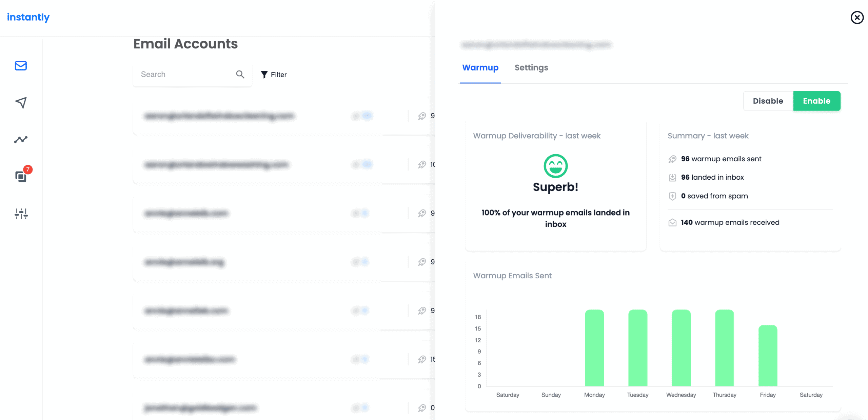Click the last visible email account's status toggle

(x=360, y=407)
